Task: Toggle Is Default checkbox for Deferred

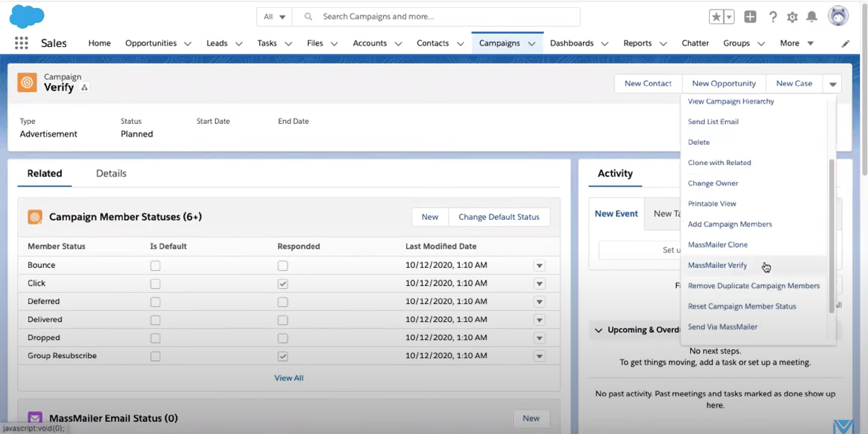Action: tap(155, 302)
